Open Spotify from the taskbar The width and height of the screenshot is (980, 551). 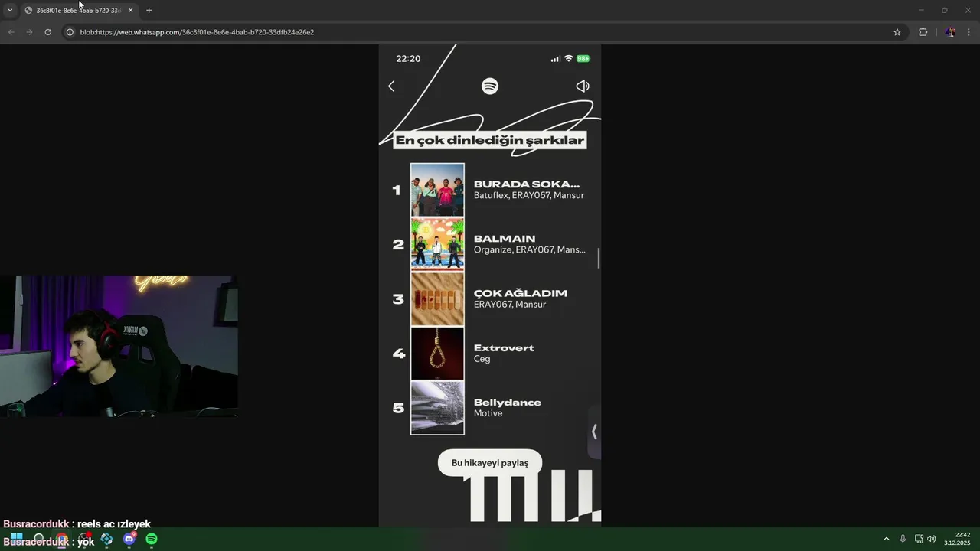[x=152, y=539]
